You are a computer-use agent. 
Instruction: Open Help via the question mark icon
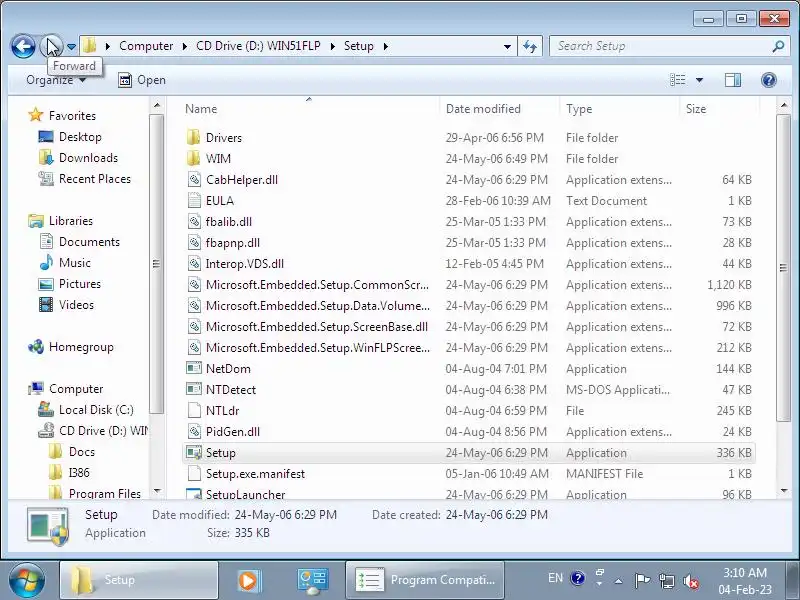[x=768, y=80]
